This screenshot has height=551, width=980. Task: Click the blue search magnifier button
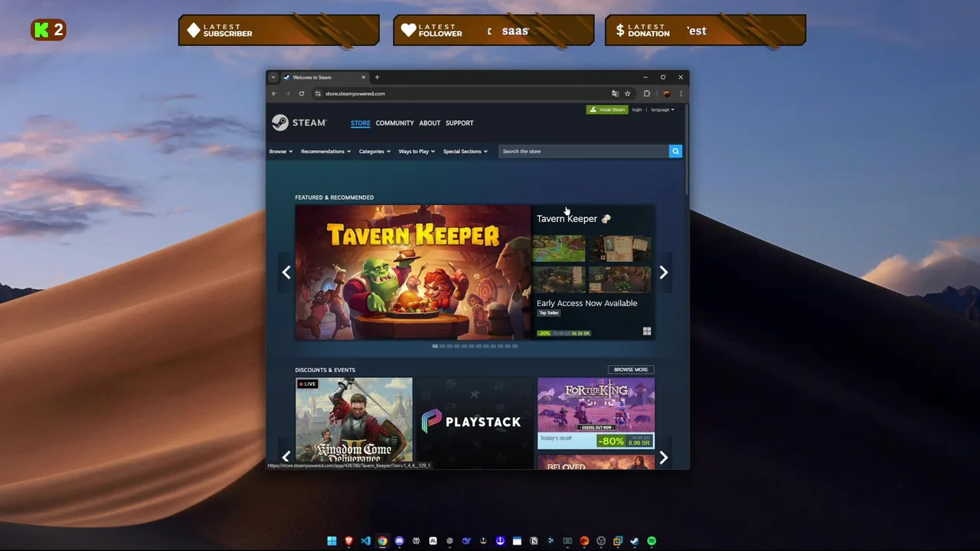coord(675,152)
